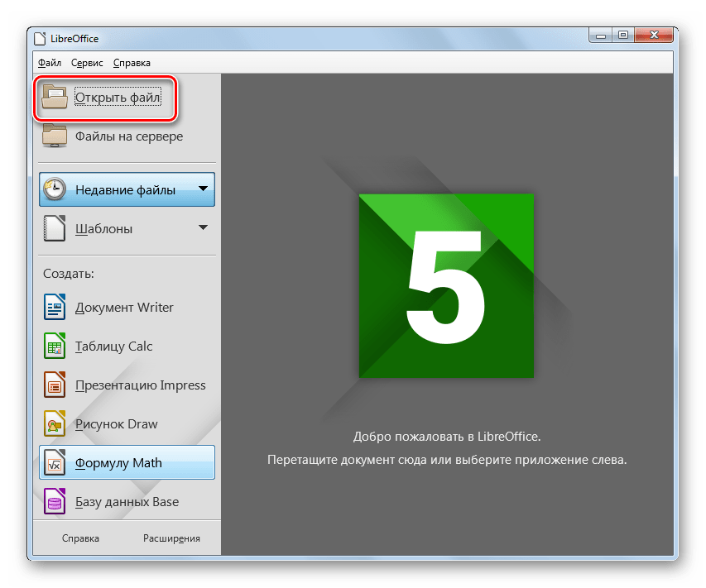Image resolution: width=706 pixels, height=588 pixels.
Task: Open the Файл menu
Action: pyautogui.click(x=49, y=62)
